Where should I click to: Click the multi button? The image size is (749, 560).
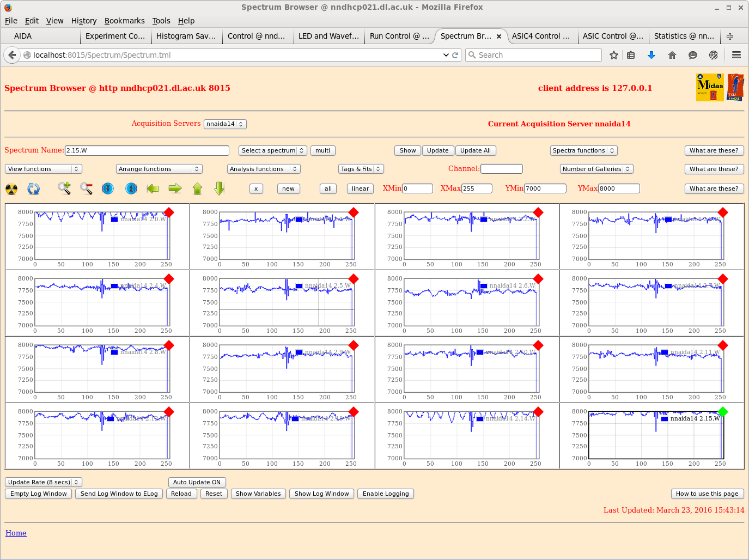322,151
